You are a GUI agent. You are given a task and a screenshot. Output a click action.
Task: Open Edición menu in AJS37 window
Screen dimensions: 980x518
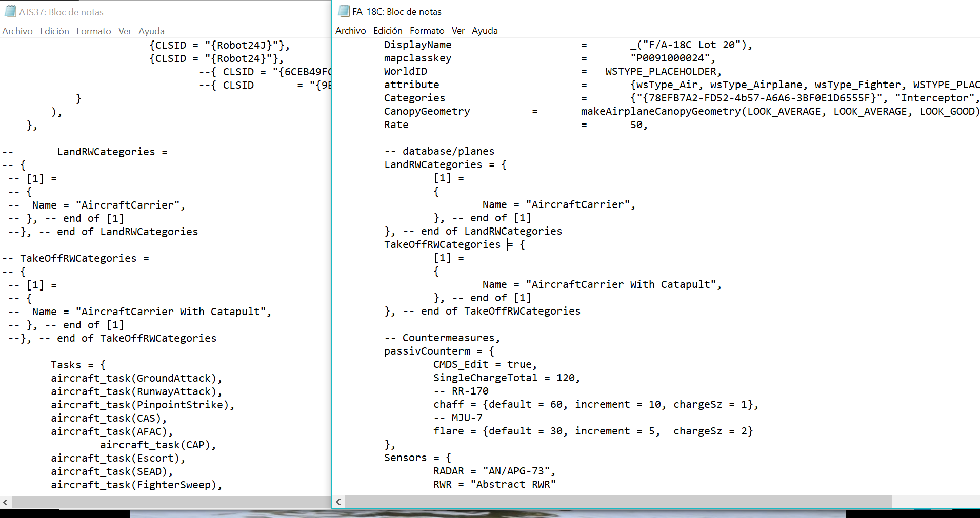click(54, 31)
